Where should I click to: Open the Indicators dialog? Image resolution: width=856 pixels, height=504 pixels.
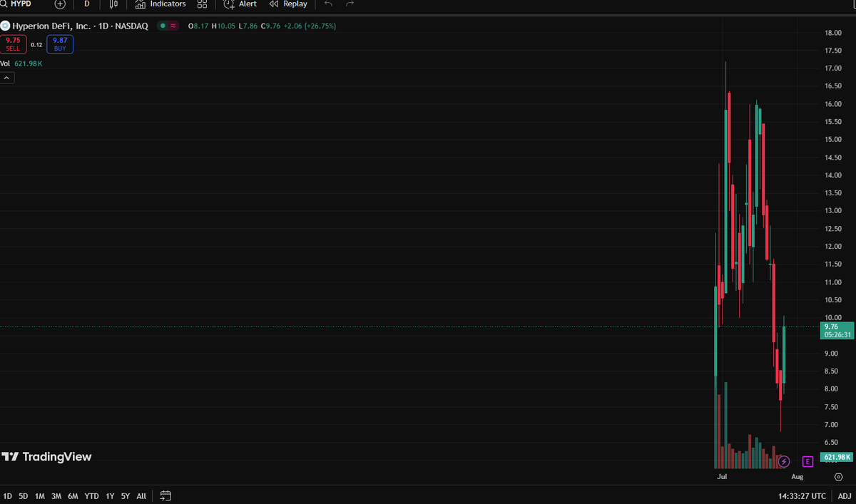[x=160, y=4]
